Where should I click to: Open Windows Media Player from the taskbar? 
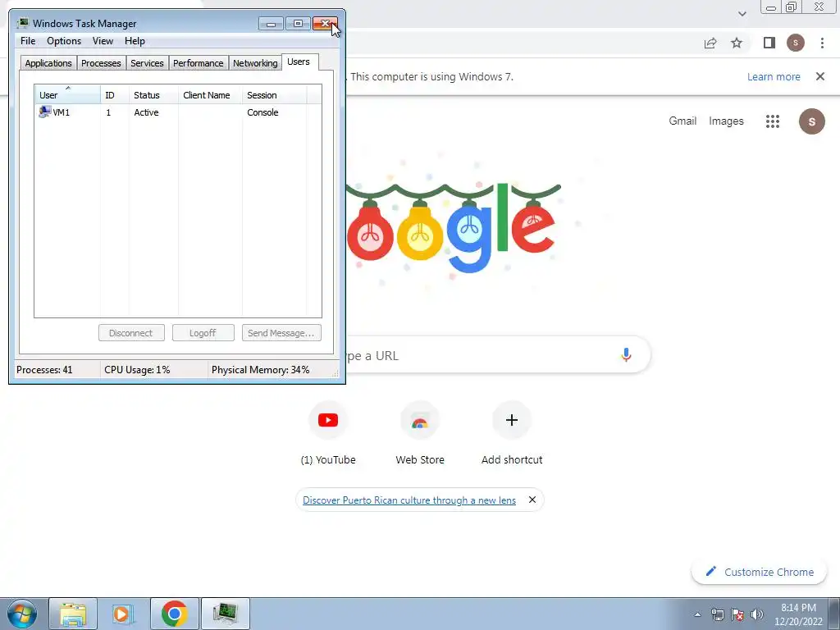tap(123, 614)
